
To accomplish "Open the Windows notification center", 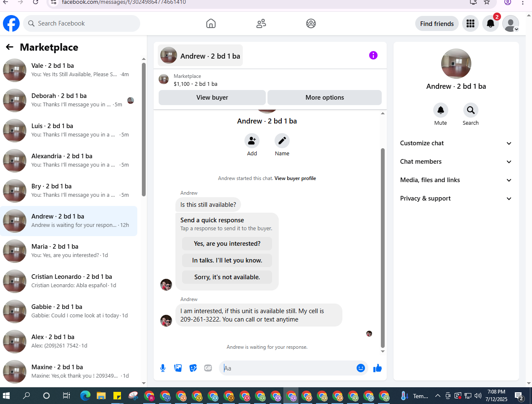I will pyautogui.click(x=519, y=396).
